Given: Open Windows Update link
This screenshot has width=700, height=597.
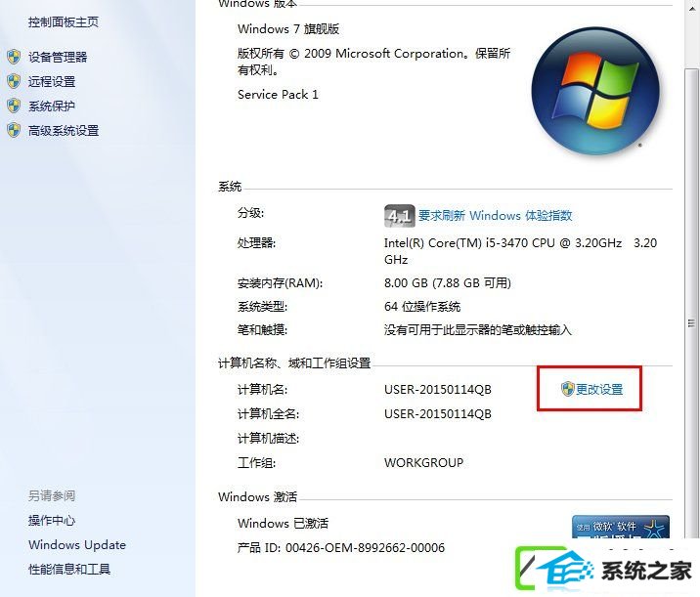Looking at the screenshot, I should pos(77,545).
